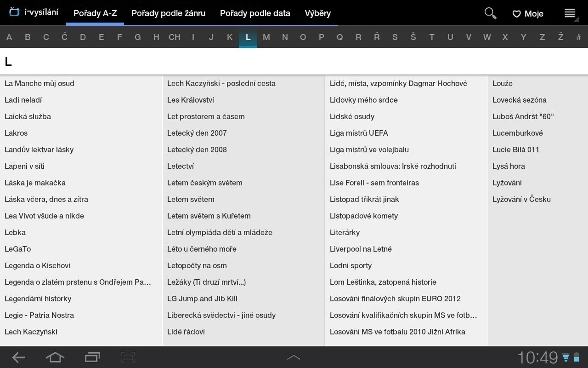The image size is (588, 368).
Task: Open La Manche můj osud
Action: click(x=40, y=83)
